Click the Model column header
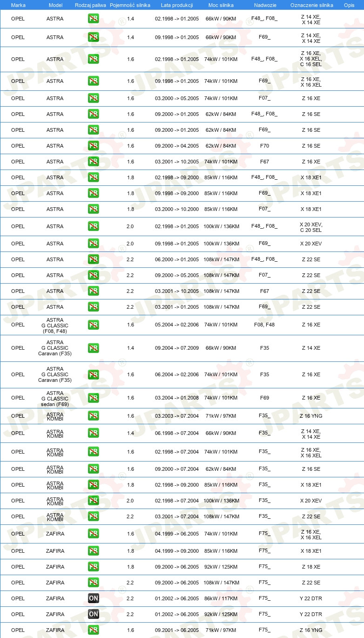 pyautogui.click(x=55, y=5)
